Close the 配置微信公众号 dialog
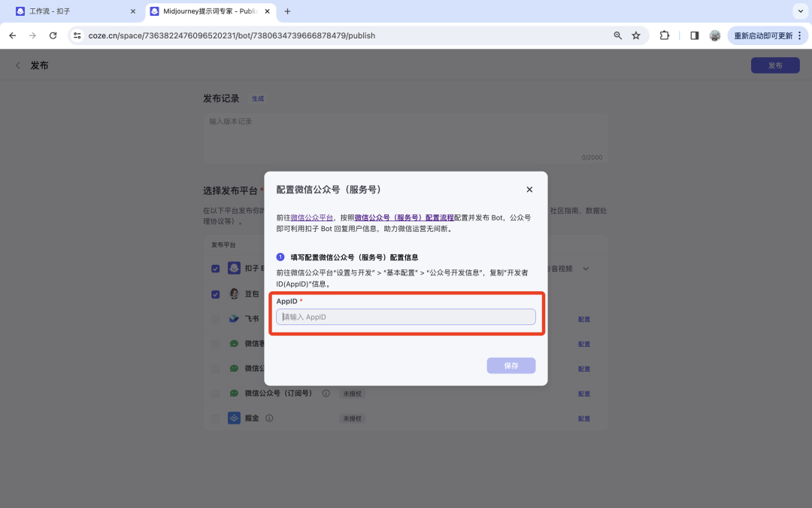This screenshot has width=812, height=508. 529,189
